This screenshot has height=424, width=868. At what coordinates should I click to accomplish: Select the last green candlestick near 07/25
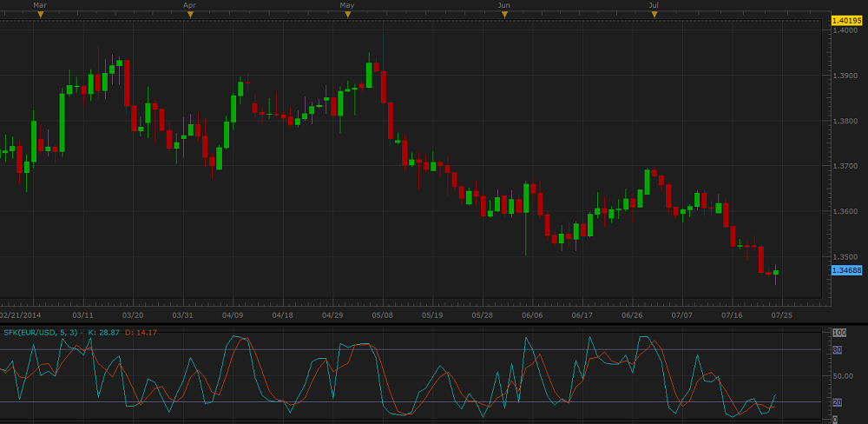(776, 273)
